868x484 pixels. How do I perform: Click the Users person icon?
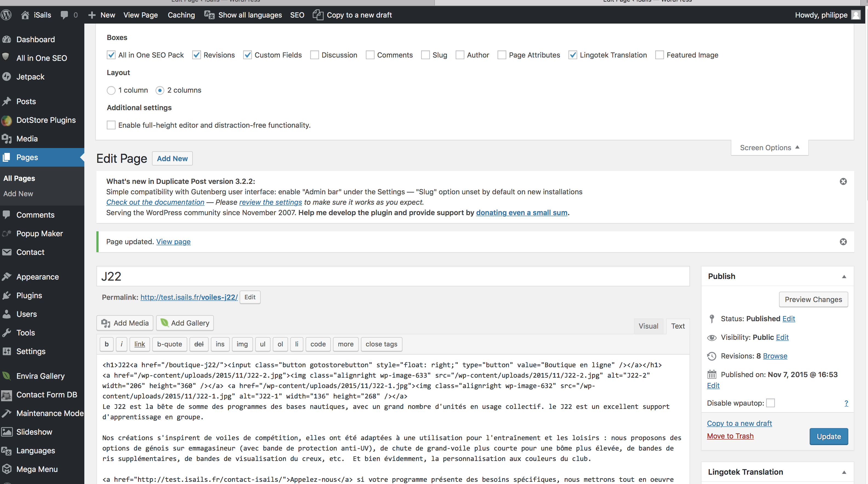point(6,314)
